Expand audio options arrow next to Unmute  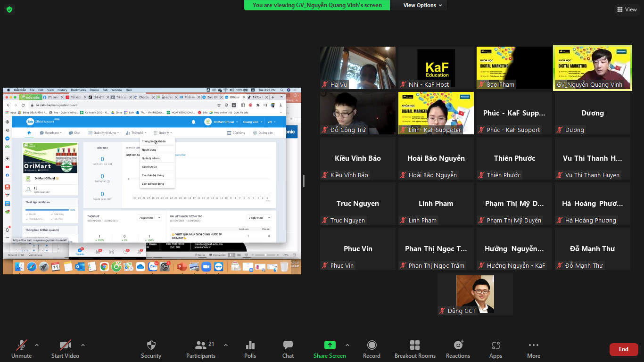click(x=37, y=345)
